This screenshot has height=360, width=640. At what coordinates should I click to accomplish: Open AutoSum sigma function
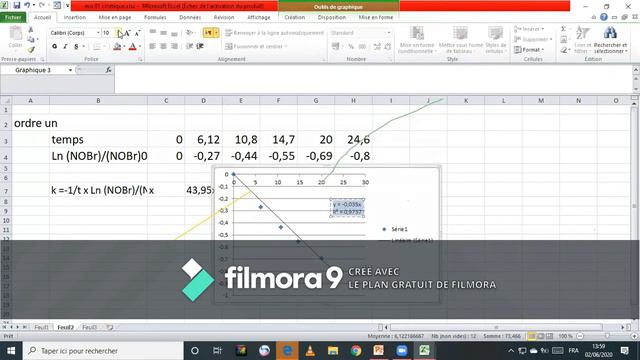563,29
